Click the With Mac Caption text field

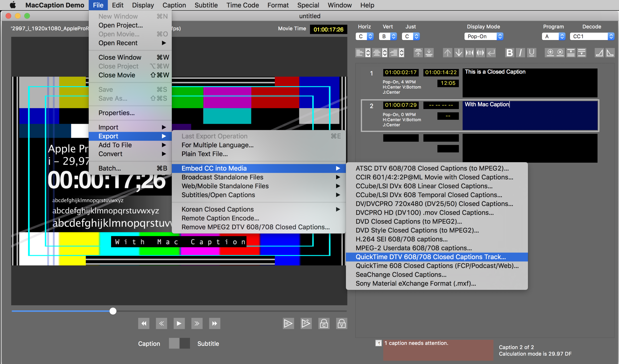pyautogui.click(x=530, y=115)
